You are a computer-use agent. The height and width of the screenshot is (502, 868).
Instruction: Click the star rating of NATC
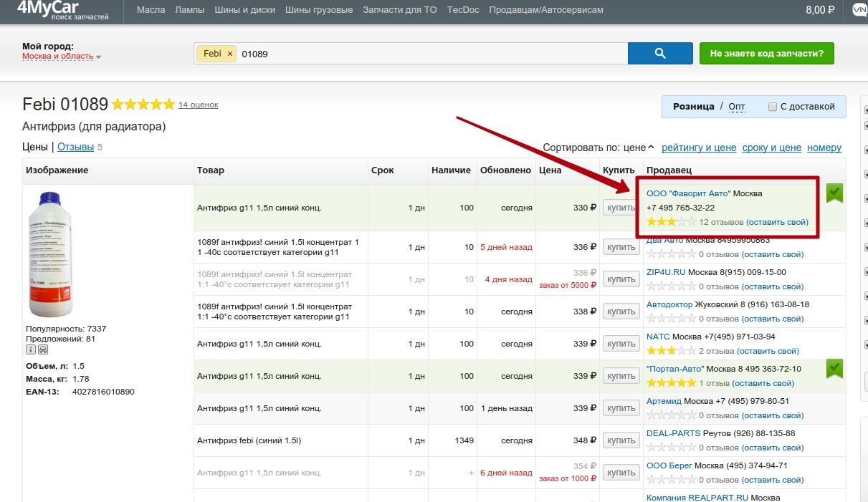[x=671, y=351]
